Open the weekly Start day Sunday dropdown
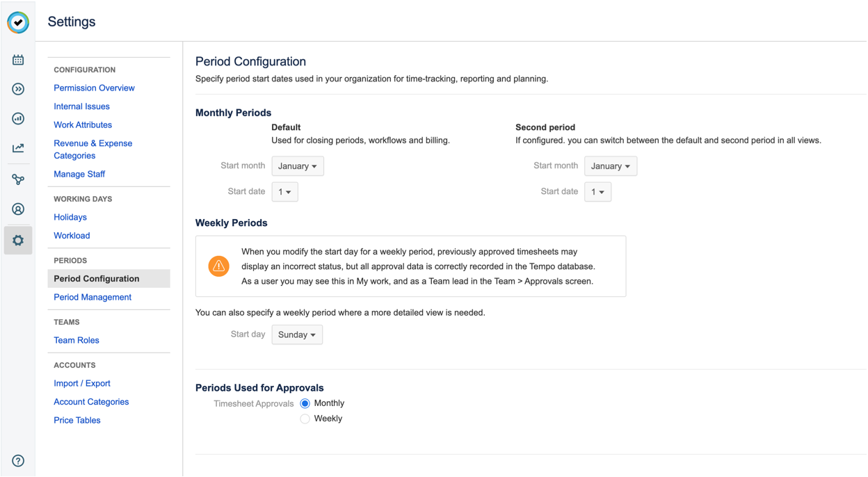Screen dimensions: 868x477 pos(296,334)
